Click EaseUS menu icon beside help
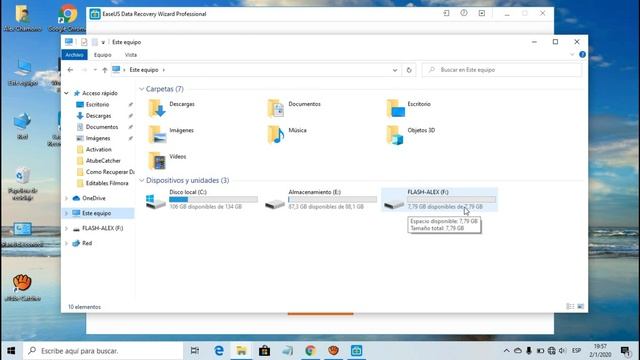The width and height of the screenshot is (640, 360). (x=482, y=13)
